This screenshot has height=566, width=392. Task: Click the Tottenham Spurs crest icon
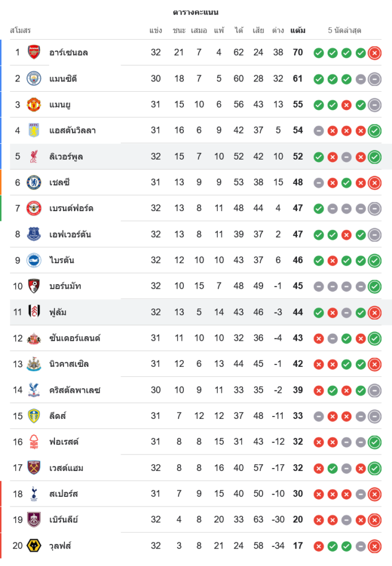(x=35, y=494)
